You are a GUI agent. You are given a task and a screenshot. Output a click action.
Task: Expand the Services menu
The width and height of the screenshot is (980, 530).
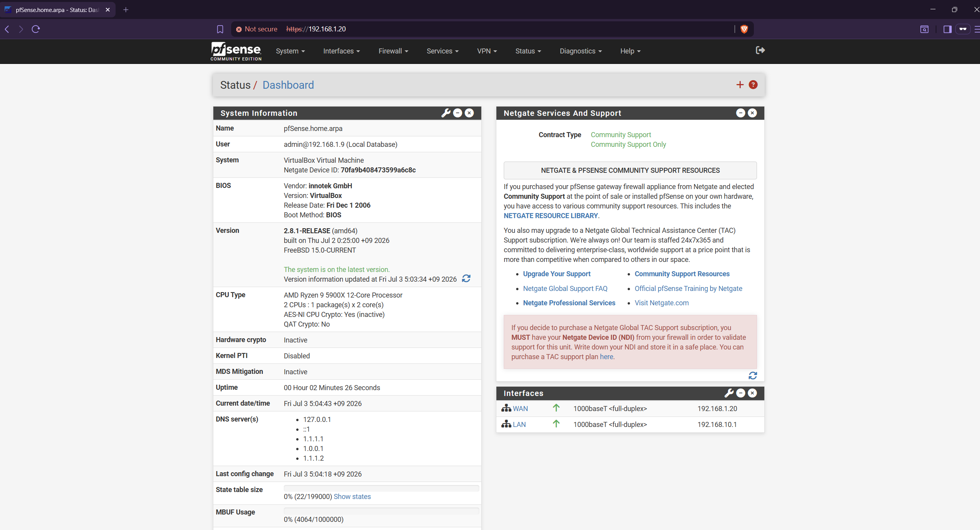tap(443, 51)
